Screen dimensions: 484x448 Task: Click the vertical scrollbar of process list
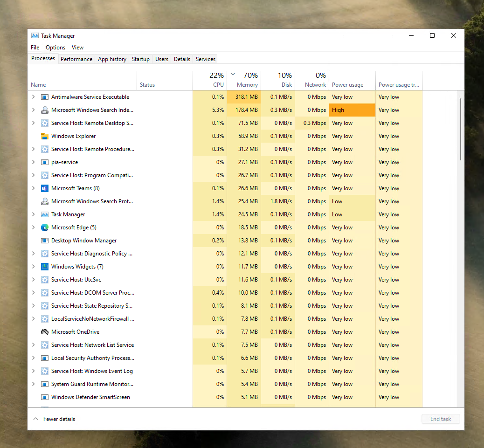(x=461, y=130)
